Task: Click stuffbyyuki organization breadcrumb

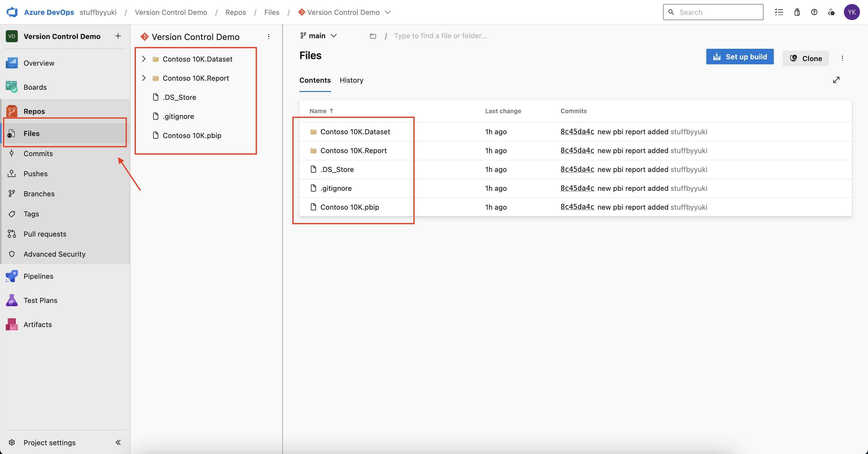Action: point(98,12)
